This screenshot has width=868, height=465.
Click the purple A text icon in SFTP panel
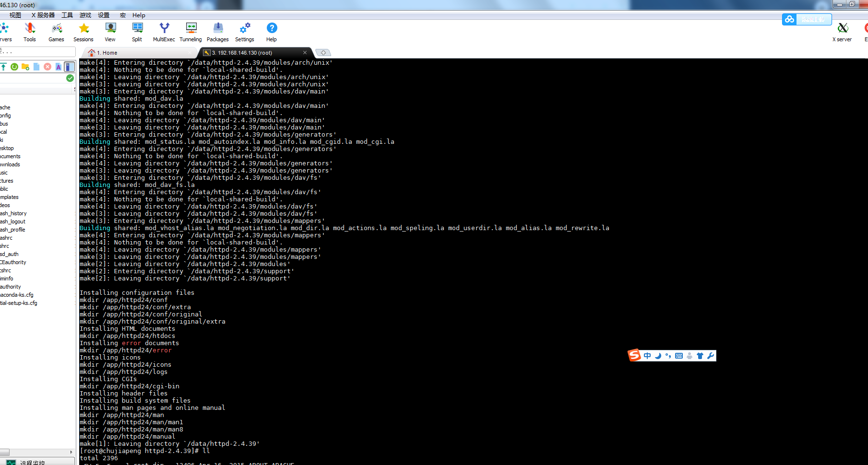coord(59,67)
